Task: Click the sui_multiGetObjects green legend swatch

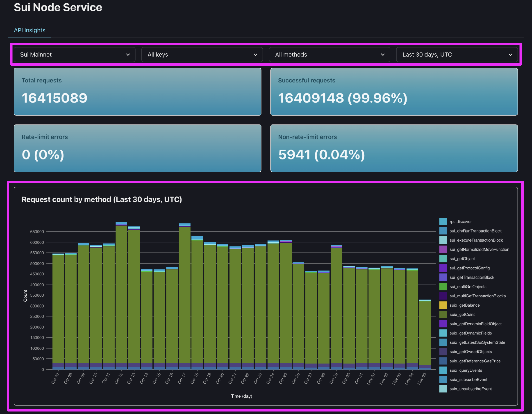Action: click(443, 287)
